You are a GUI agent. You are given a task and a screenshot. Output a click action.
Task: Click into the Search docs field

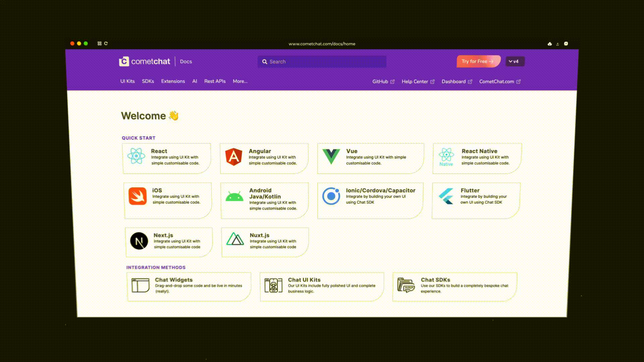click(322, 62)
